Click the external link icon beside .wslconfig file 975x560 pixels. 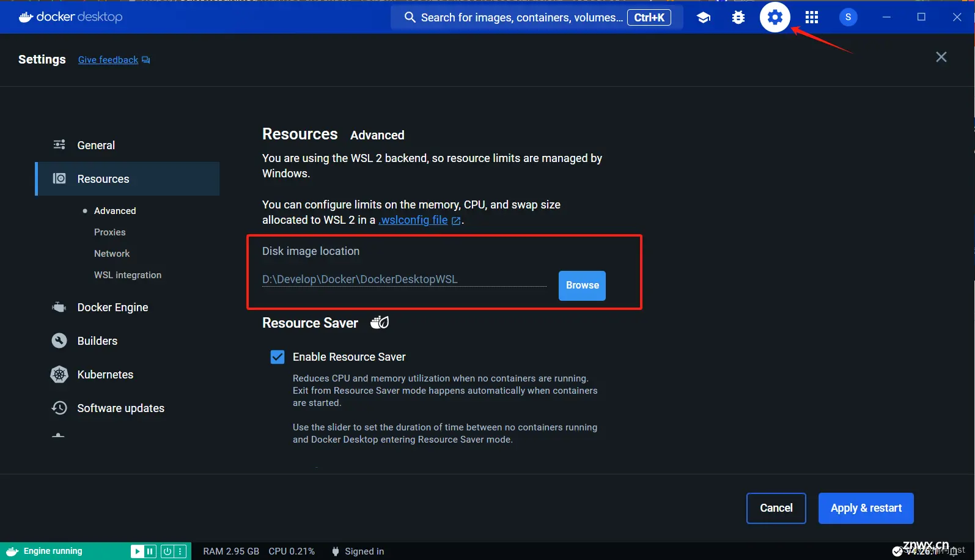(456, 221)
